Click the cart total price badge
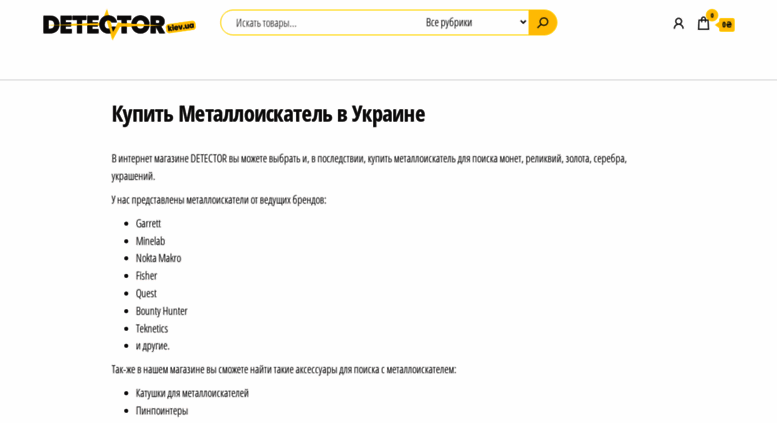This screenshot has height=423, width=777. point(726,24)
